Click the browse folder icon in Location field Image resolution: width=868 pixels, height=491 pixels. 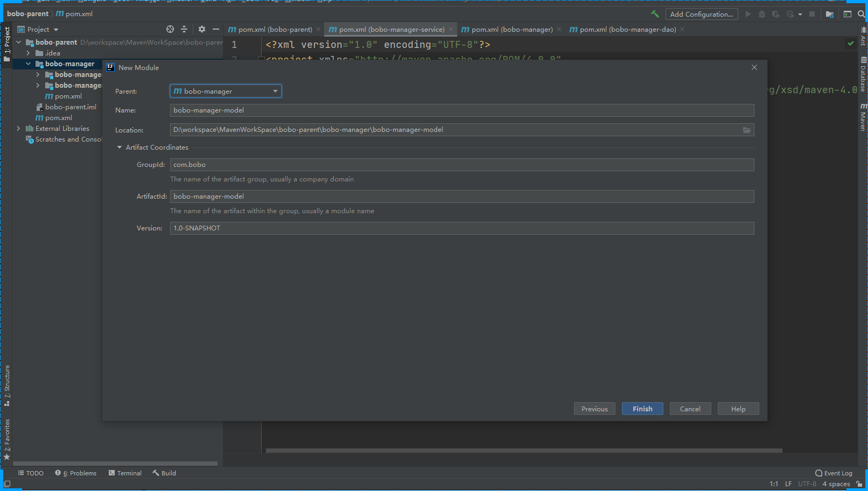[x=747, y=130]
